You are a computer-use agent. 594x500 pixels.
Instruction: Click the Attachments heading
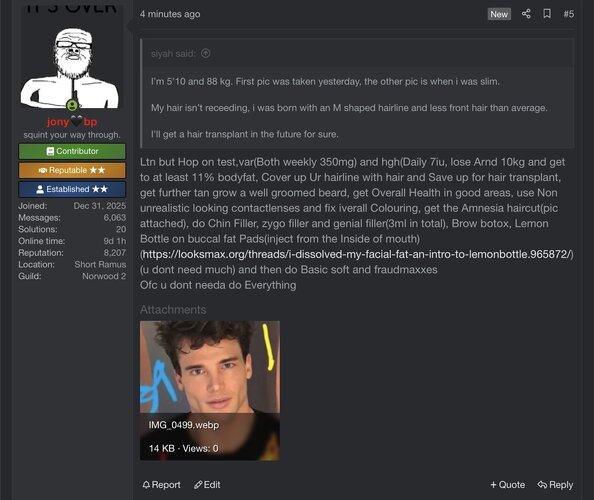point(173,310)
